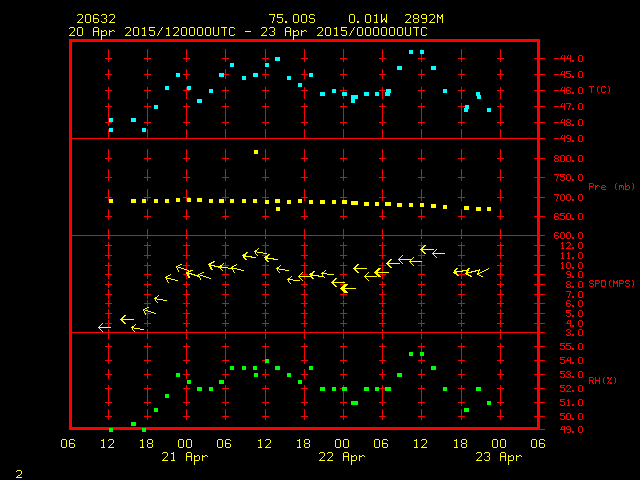
Task: Select wind speed tick label 5.0
Action: [x=574, y=314]
